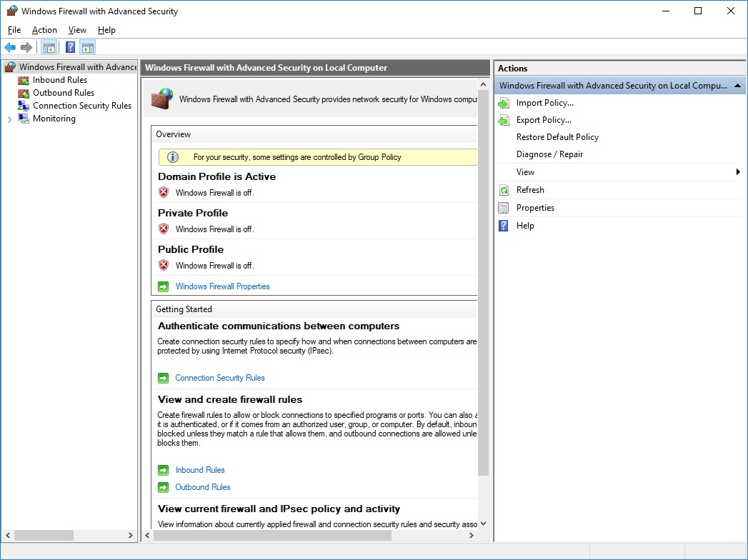This screenshot has height=560, width=748.
Task: Open Windows Firewall Properties link
Action: (222, 286)
